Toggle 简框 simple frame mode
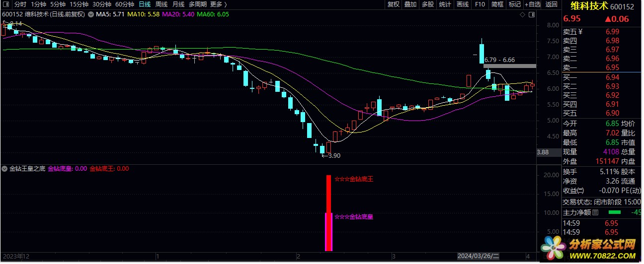The height and width of the screenshot is (264, 644). [x=497, y=4]
